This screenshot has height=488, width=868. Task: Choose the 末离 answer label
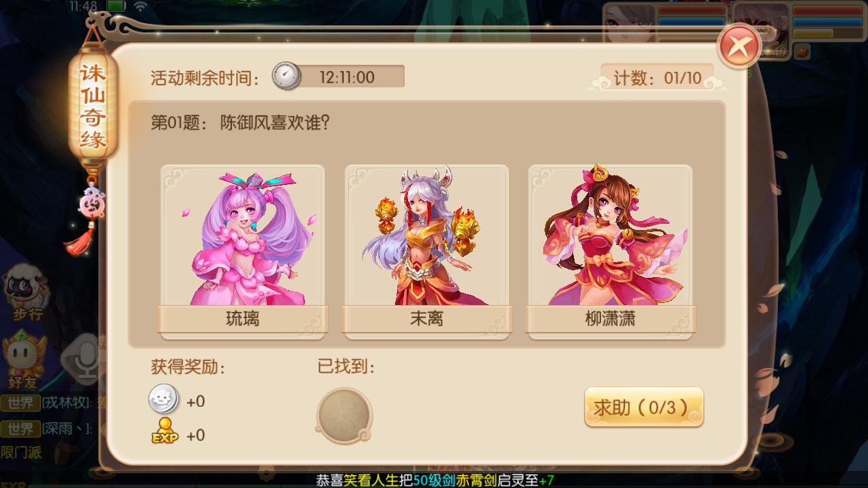(426, 319)
